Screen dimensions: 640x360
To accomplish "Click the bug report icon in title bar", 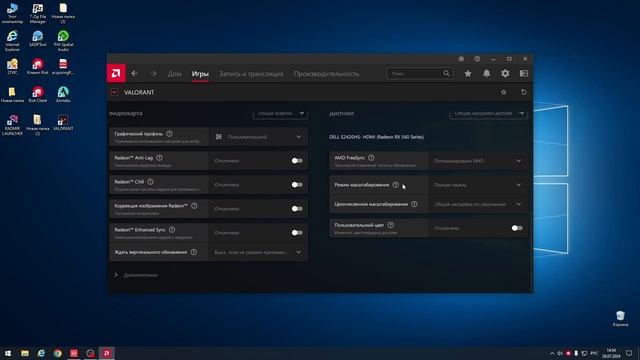I will 461,59.
